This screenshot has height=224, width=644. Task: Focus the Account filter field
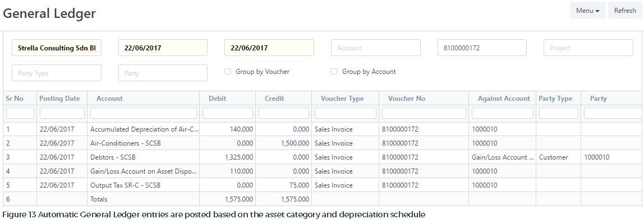[x=376, y=48]
